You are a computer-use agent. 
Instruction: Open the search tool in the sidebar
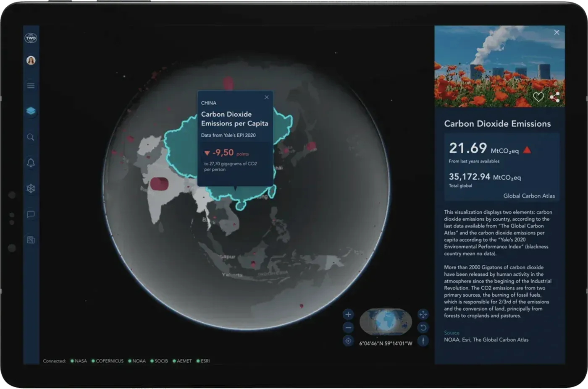(31, 137)
